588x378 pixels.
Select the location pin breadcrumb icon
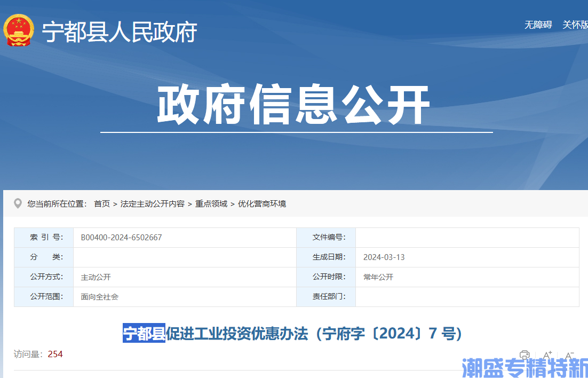(x=18, y=203)
